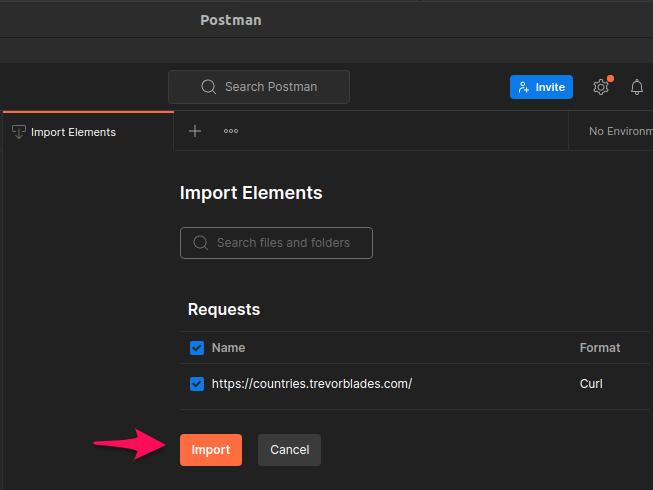
Task: Open the notifications bell
Action: coord(636,87)
